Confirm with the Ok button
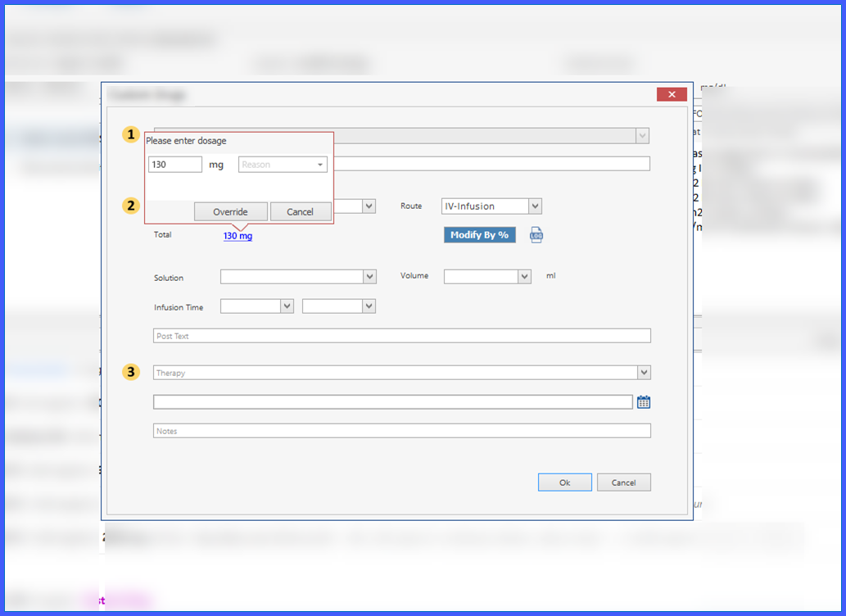The image size is (846, 616). (565, 482)
